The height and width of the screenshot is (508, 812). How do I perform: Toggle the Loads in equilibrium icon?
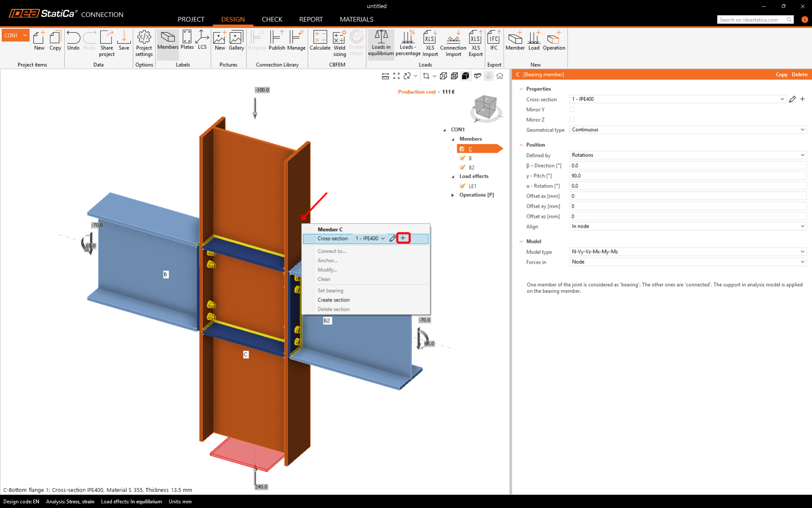[x=381, y=42]
